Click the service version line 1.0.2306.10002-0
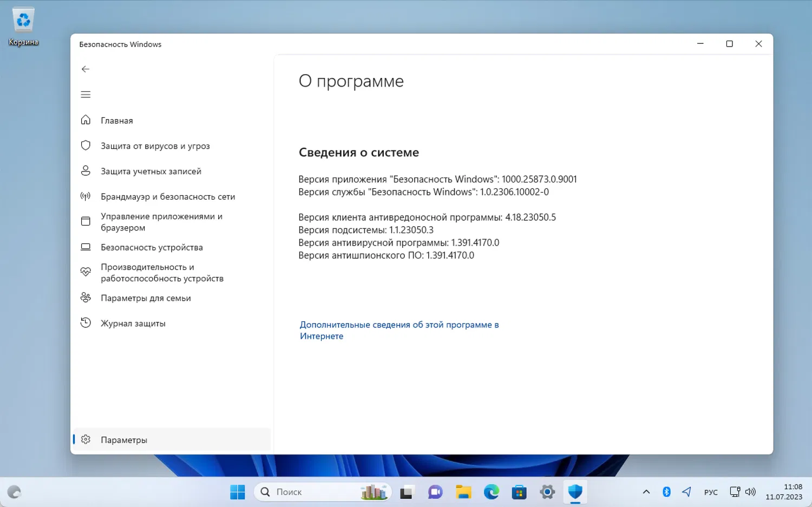 (423, 192)
